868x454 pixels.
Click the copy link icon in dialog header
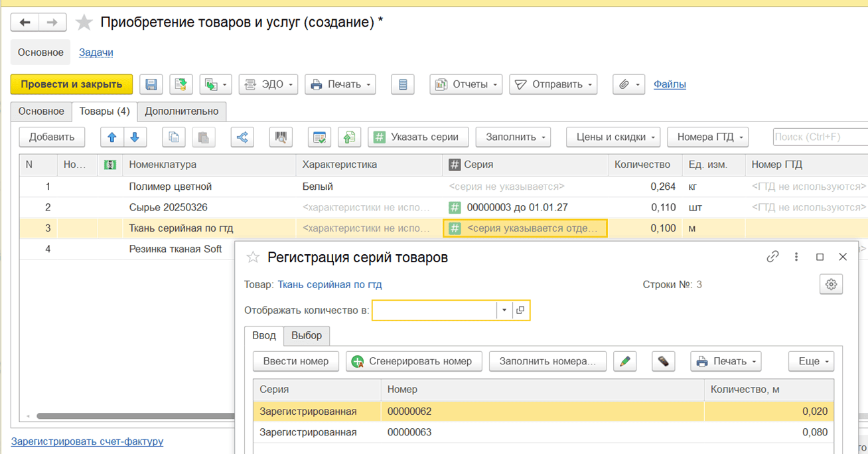772,257
